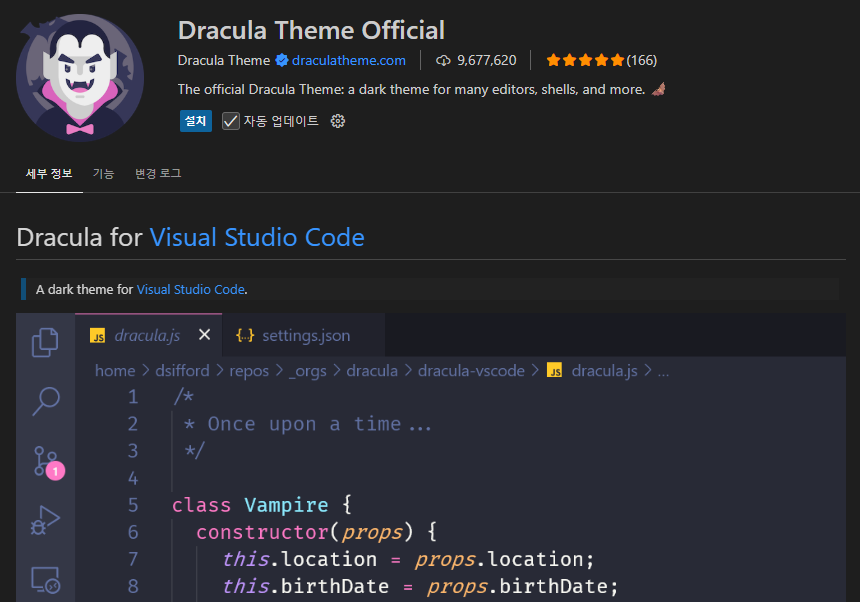Close the dracula.js tab with X

pos(205,334)
